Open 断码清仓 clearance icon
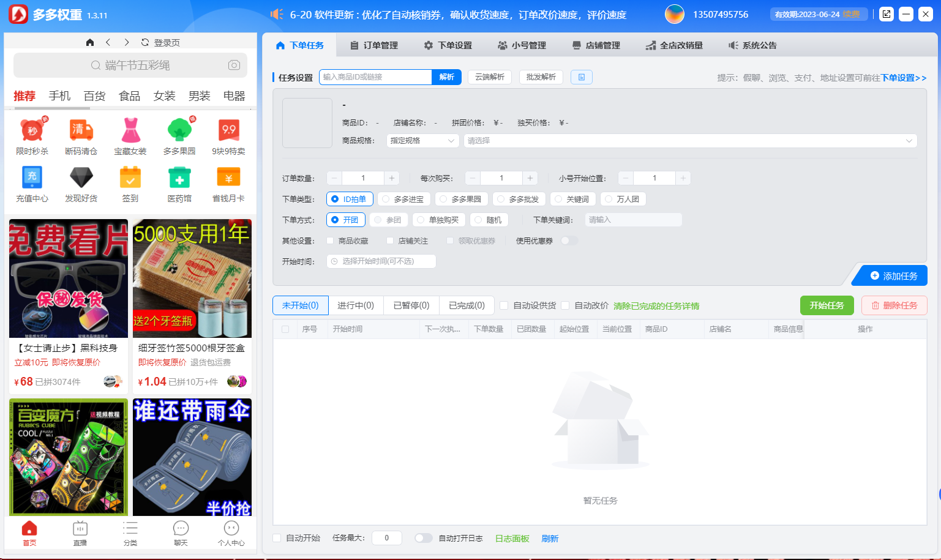Image resolution: width=941 pixels, height=560 pixels. click(81, 130)
